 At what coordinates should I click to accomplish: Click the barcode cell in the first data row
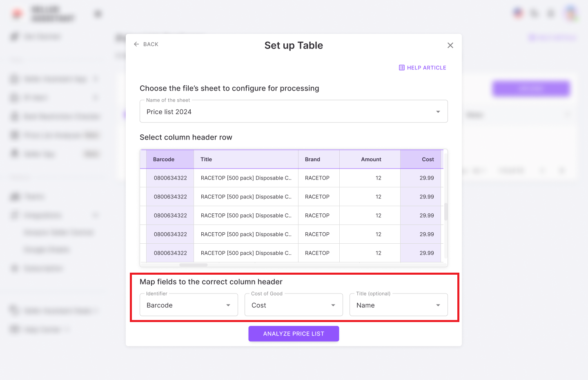click(x=170, y=178)
